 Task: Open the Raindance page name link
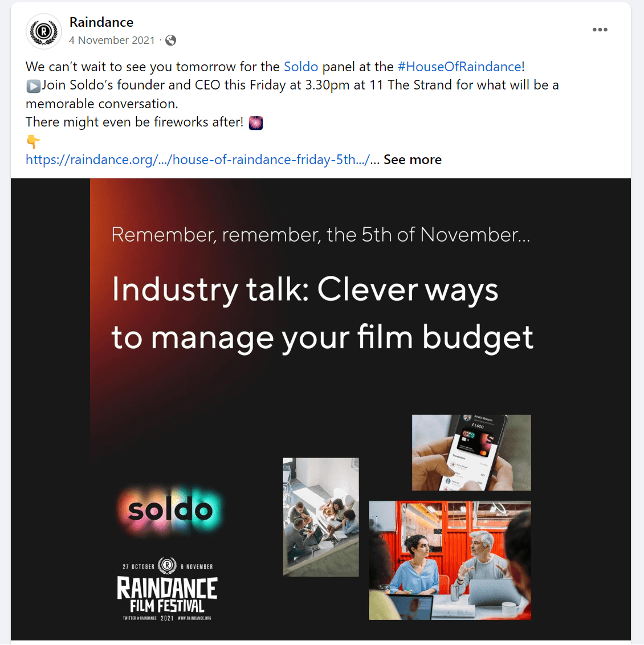coord(101,22)
